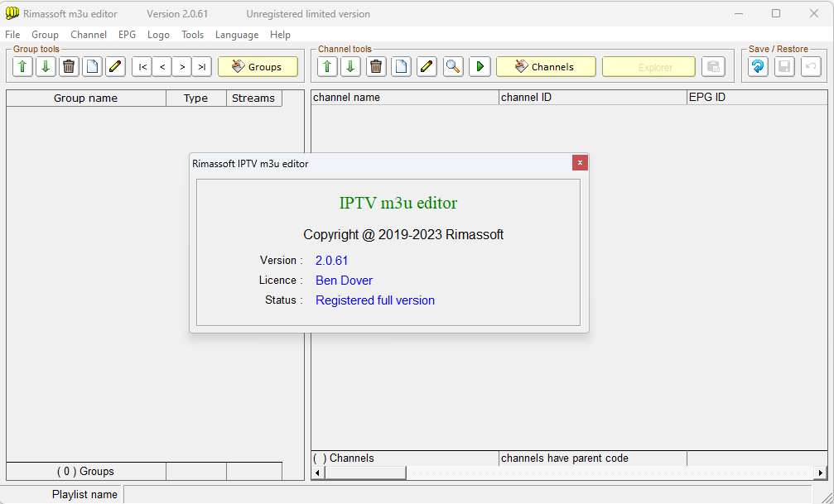The width and height of the screenshot is (834, 504).
Task: Create new channel with blank page icon
Action: [401, 67]
